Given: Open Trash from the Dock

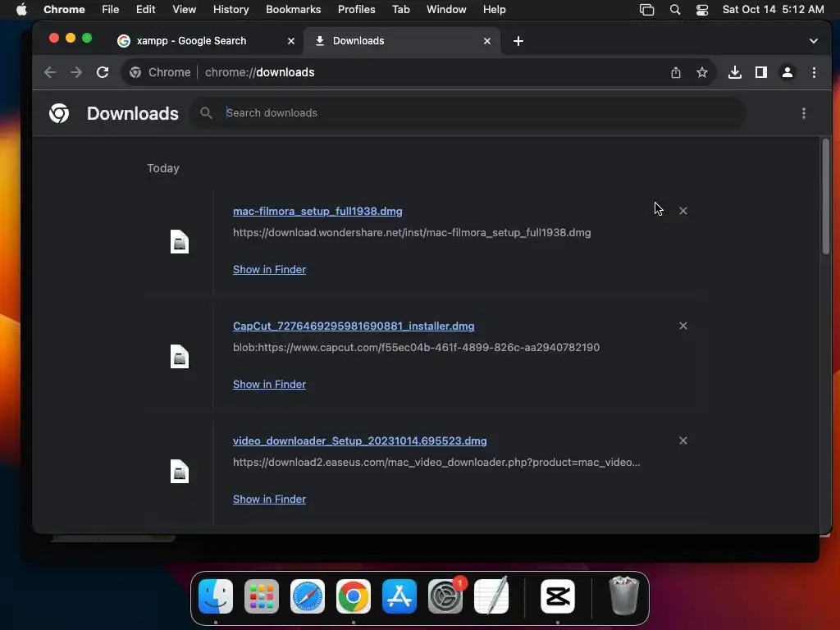Looking at the screenshot, I should (x=624, y=596).
